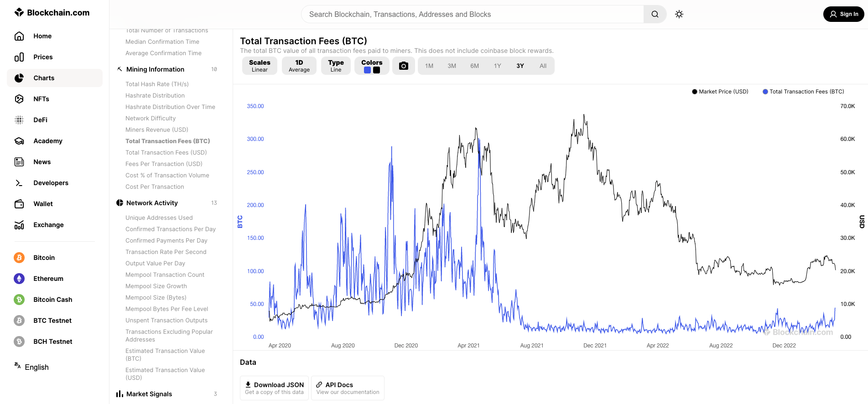Open Transaction Rate Per Second chart
This screenshot has width=868, height=404.
(x=166, y=252)
